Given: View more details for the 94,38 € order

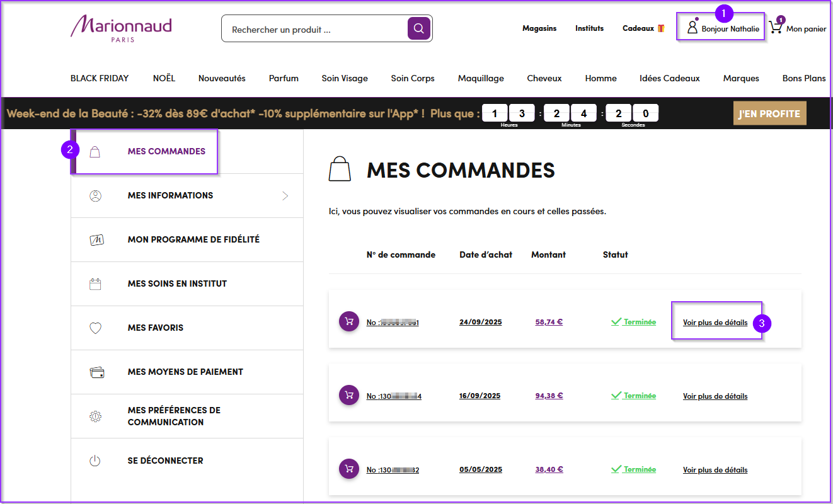Looking at the screenshot, I should point(715,396).
